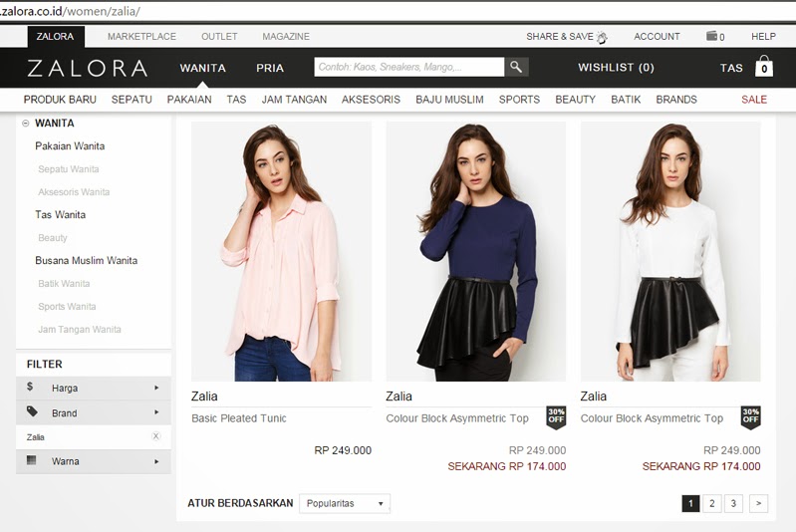Image resolution: width=796 pixels, height=532 pixels.
Task: Open BATIK category menu
Action: [x=626, y=100]
